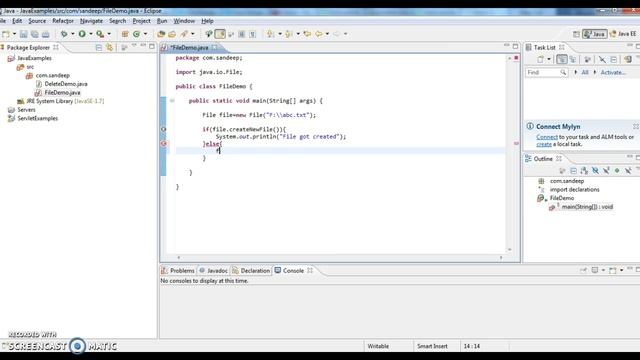Switch to the Problems tab

click(178, 271)
